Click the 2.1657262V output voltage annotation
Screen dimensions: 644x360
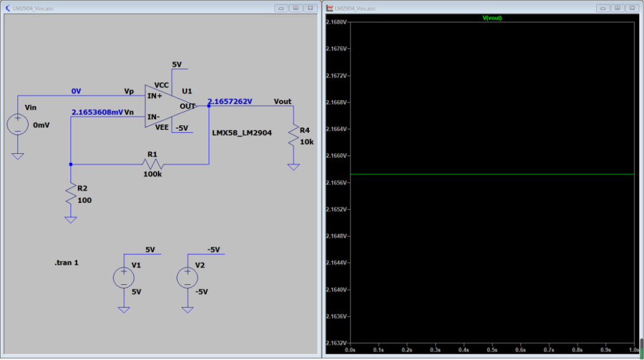point(230,101)
